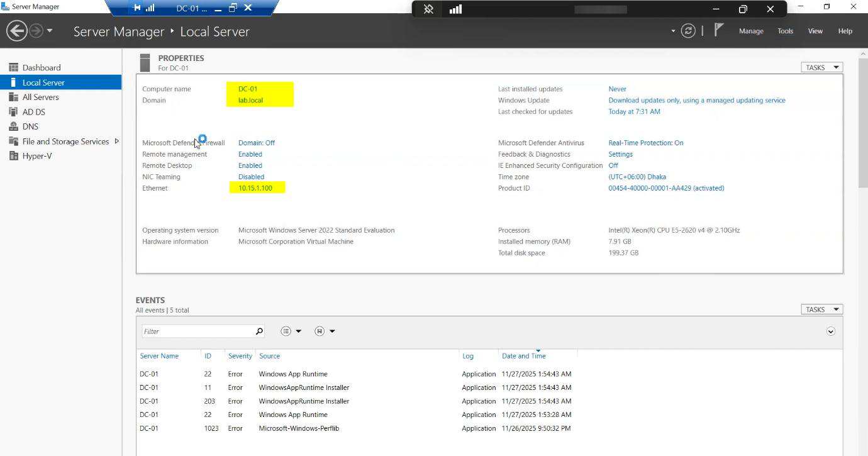The height and width of the screenshot is (456, 868).
Task: Click the AD DS icon
Action: 13,112
